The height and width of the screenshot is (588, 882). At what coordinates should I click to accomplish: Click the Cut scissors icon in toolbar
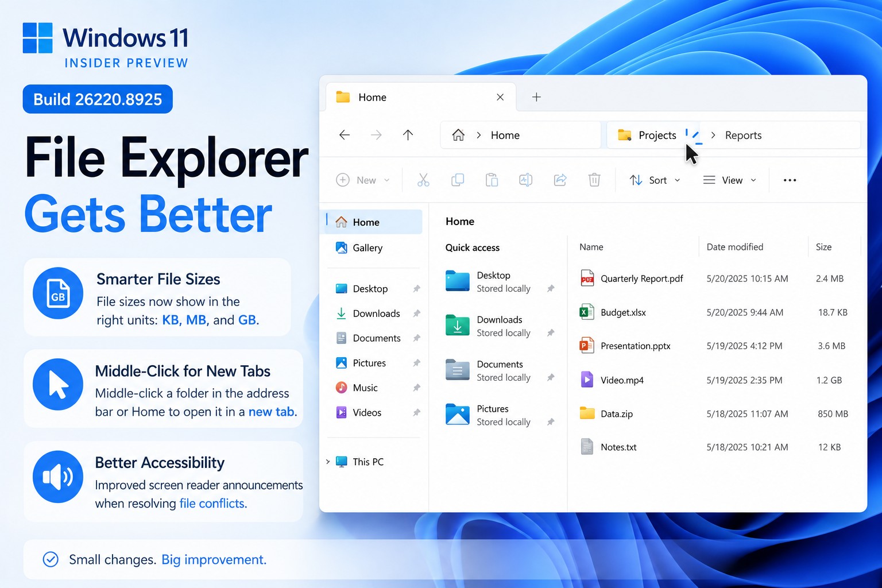(423, 180)
